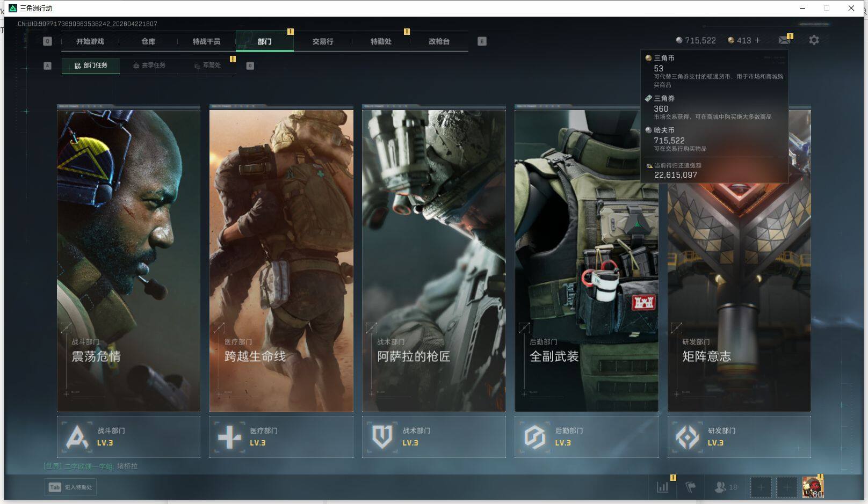Screen dimensions: 868x504
Task: Click the 研发部门 diamond icon
Action: tap(687, 437)
